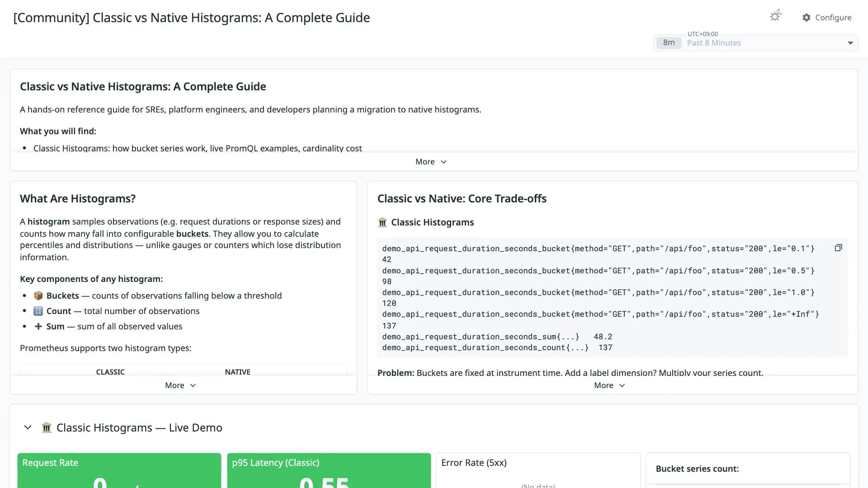Click the Bucket series count heading
Image resolution: width=868 pixels, height=488 pixels.
pos(697,469)
